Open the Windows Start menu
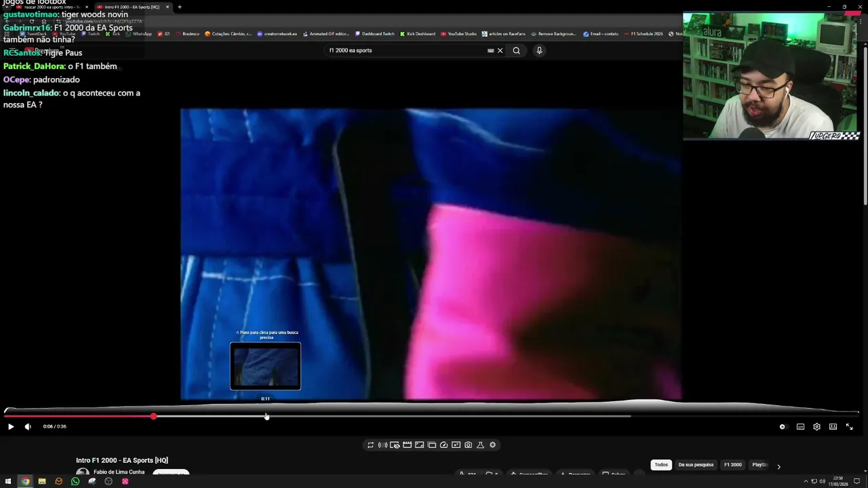Viewport: 868px width, 488px height. pyautogui.click(x=7, y=481)
